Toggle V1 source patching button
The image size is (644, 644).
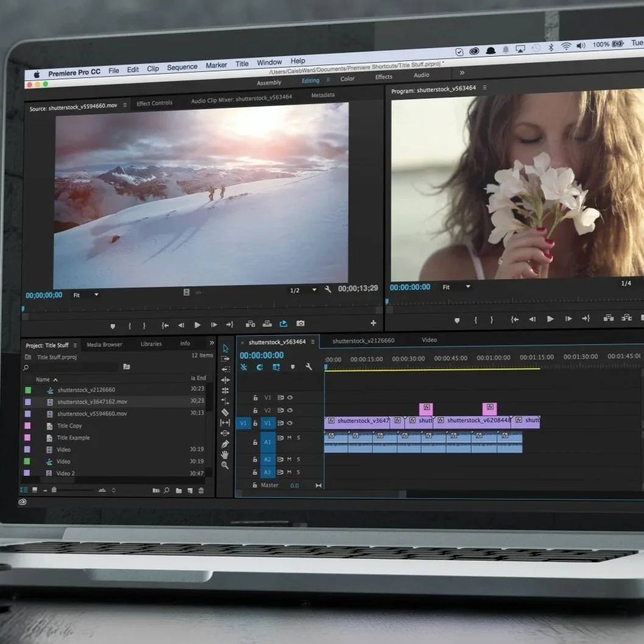tap(243, 423)
